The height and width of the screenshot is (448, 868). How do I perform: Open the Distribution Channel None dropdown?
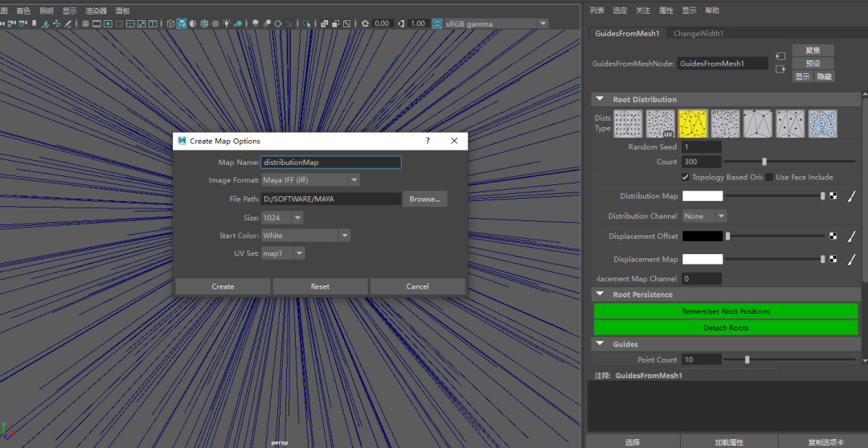(x=704, y=216)
